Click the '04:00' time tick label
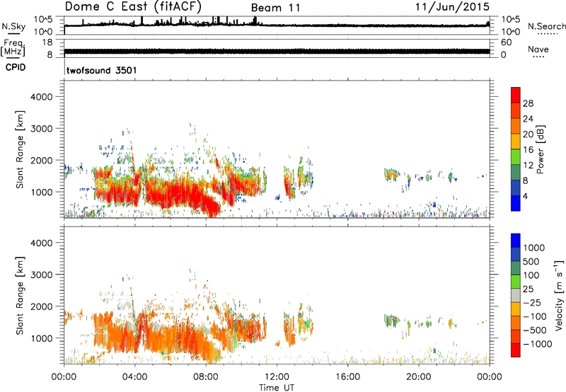The height and width of the screenshot is (392, 566). 134,377
